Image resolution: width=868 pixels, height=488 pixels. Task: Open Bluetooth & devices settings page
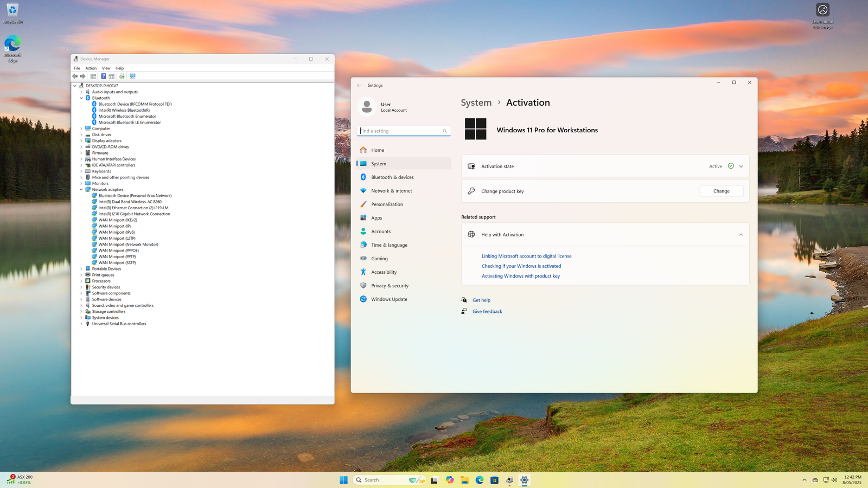(404, 177)
